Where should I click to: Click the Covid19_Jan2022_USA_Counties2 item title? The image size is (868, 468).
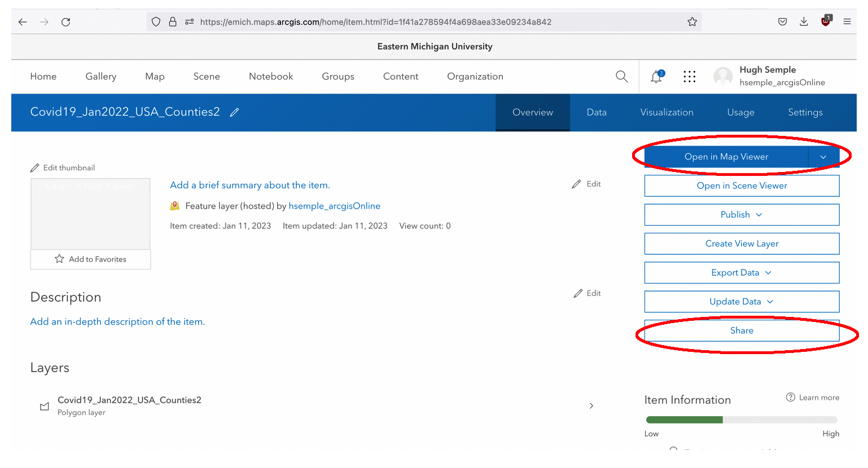click(125, 112)
